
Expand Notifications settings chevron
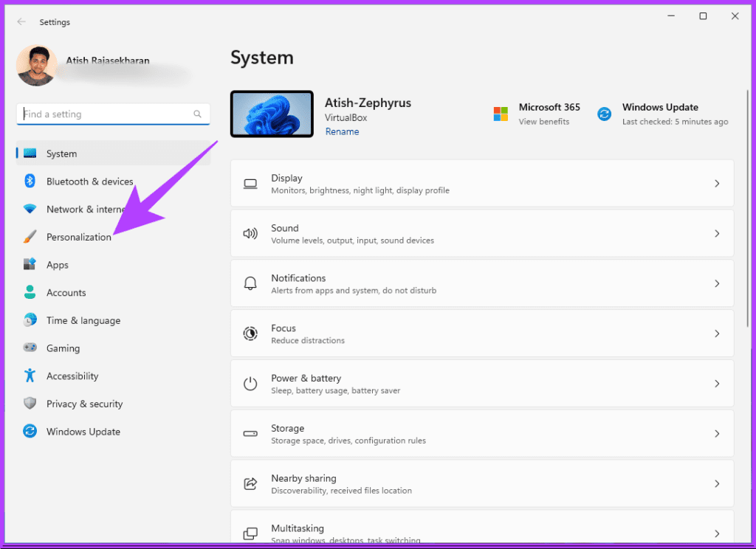[717, 283]
